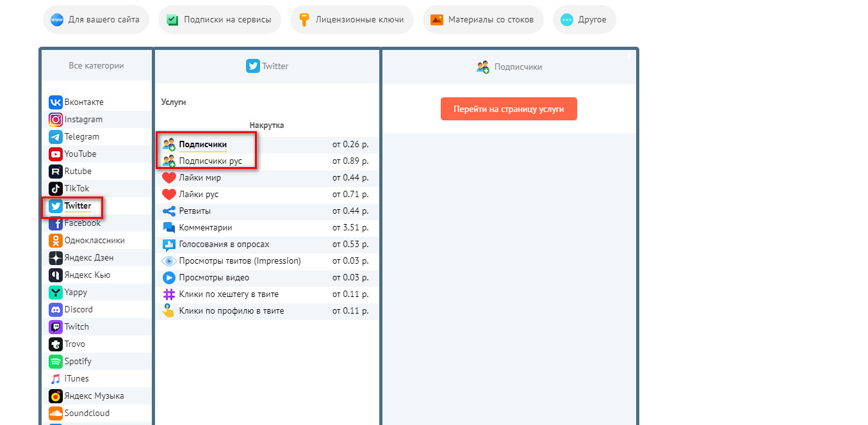Click the iTunes music note icon
Viewport: 868px width, 425px height.
tap(56, 379)
